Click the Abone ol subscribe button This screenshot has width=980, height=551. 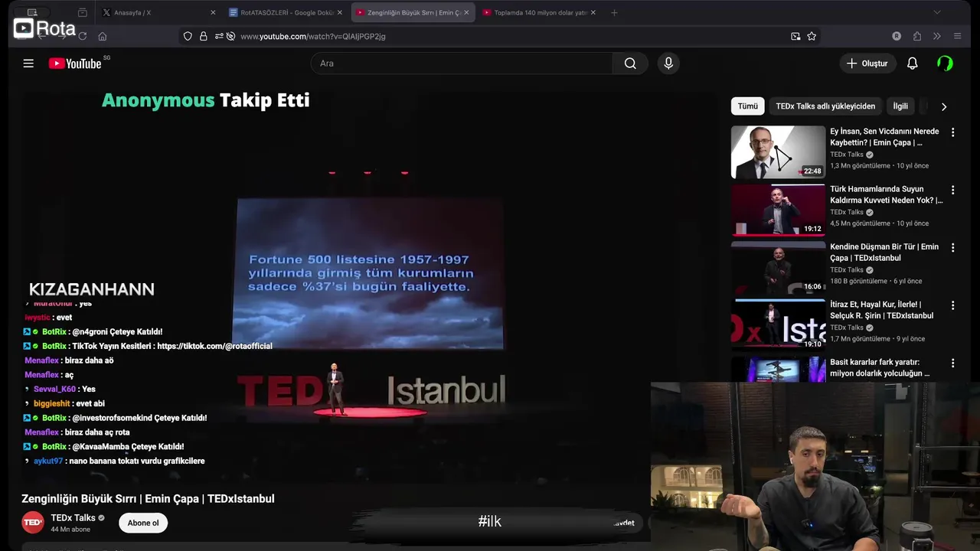pos(143,523)
